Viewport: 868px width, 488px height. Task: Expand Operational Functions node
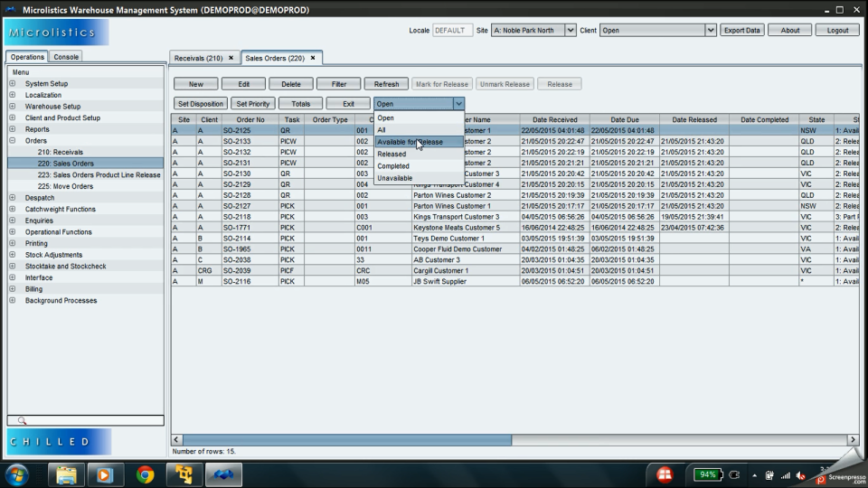[12, 232]
